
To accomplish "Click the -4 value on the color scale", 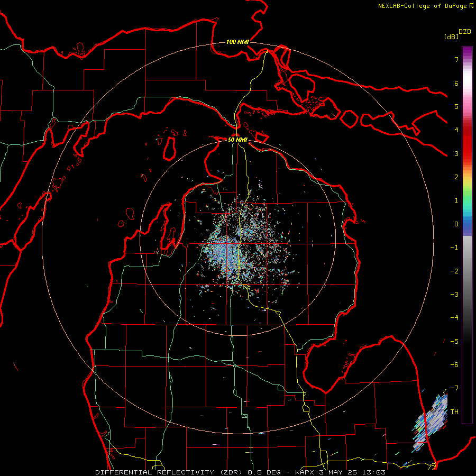I will click(454, 318).
